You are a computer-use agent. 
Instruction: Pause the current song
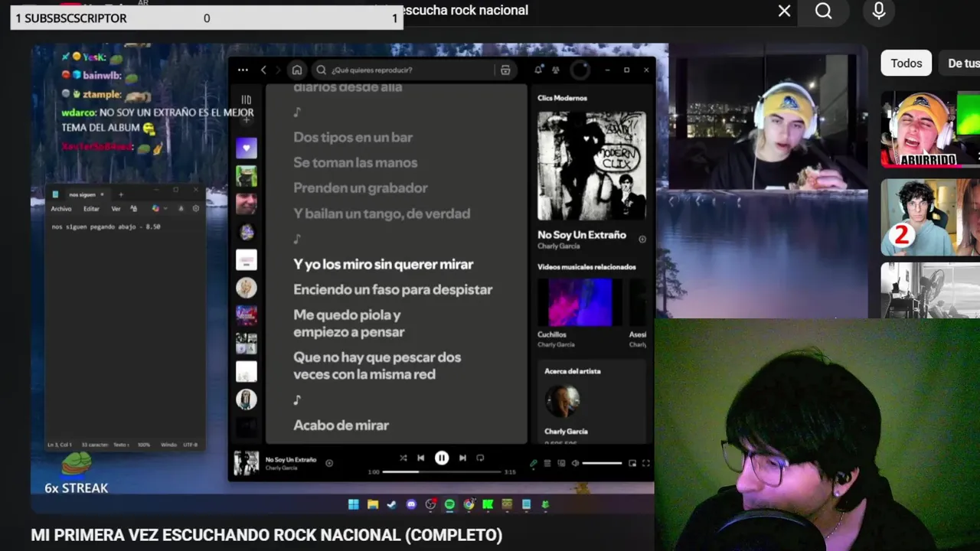click(442, 458)
